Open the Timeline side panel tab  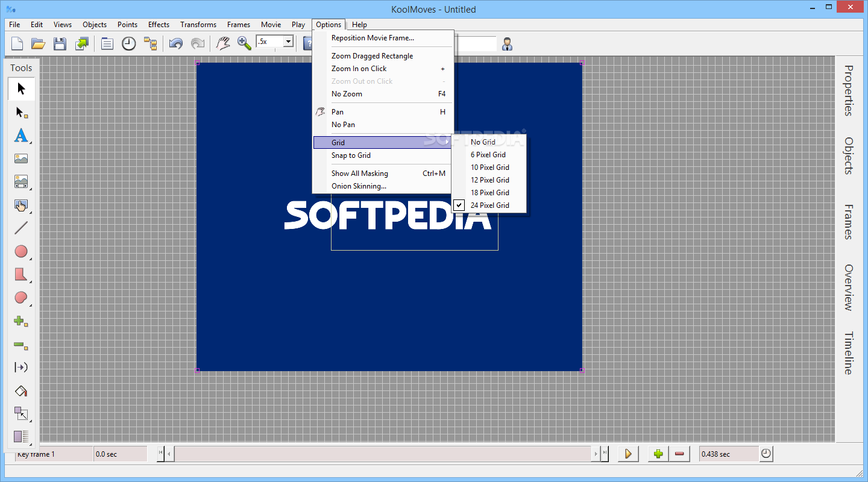(x=849, y=353)
